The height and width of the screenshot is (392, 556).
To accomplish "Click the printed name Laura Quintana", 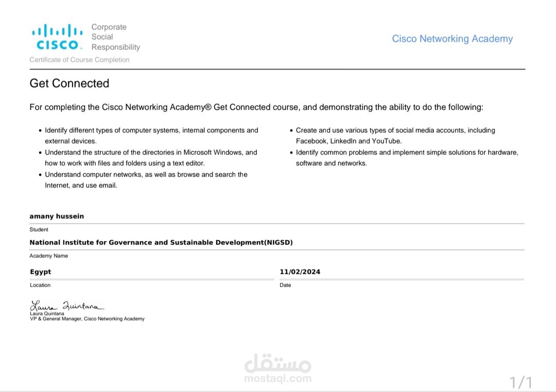I will (x=47, y=313).
